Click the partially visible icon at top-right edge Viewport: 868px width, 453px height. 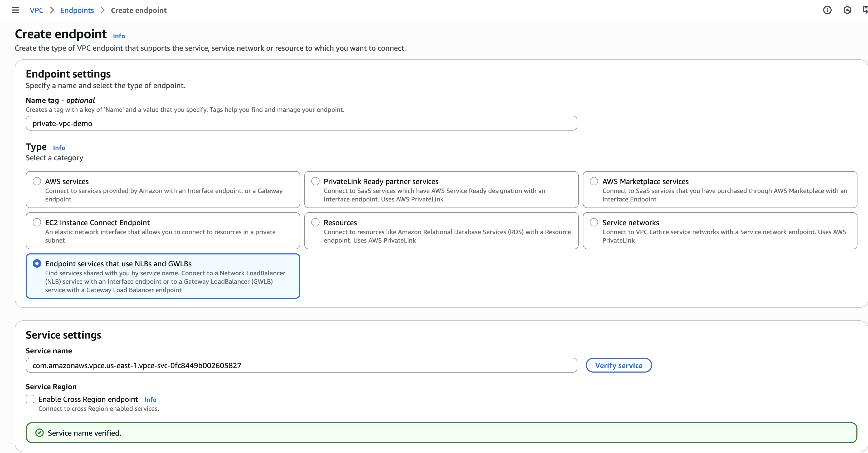[865, 10]
